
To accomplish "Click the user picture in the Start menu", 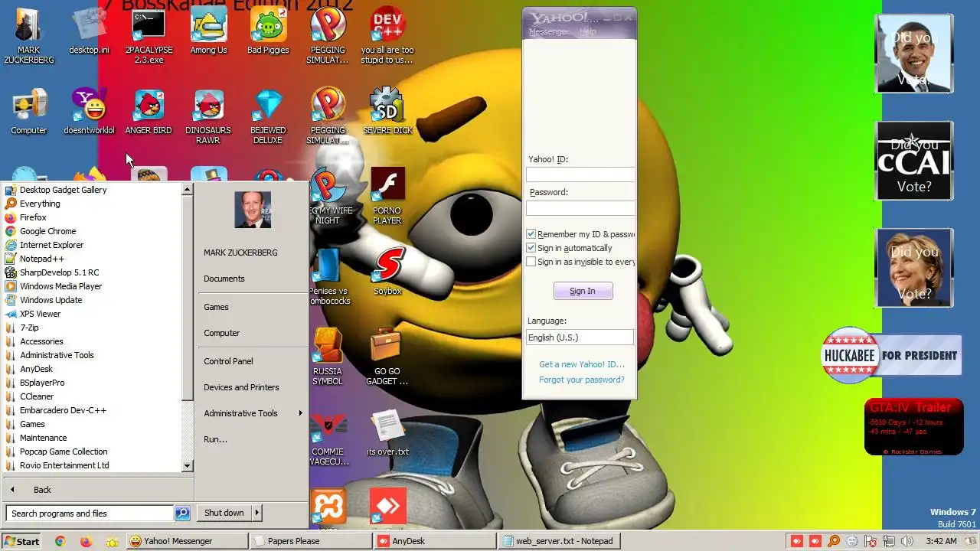I will (253, 210).
